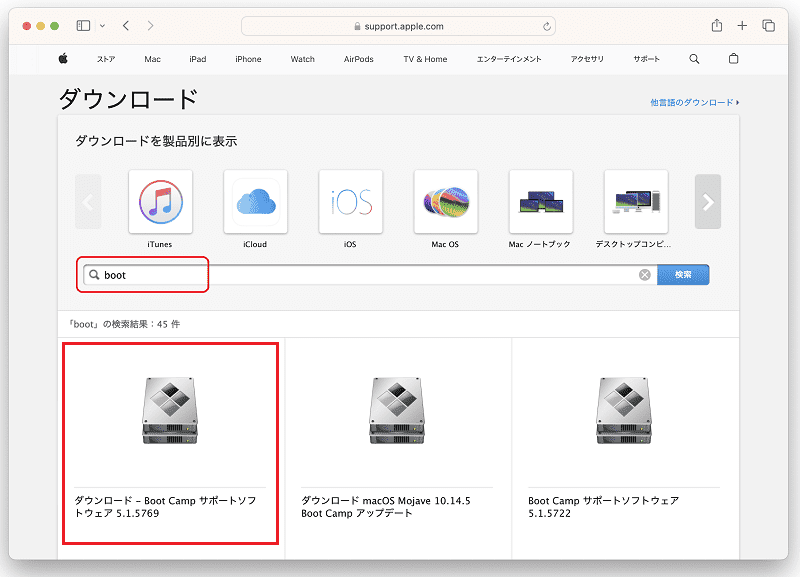
Task: Select the デスクトップコンピ... product icon
Action: point(636,202)
